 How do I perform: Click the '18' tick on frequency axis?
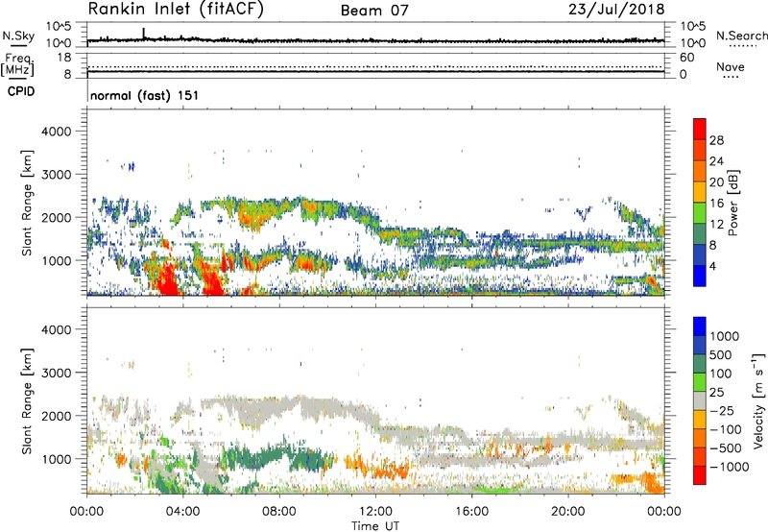tap(63, 58)
